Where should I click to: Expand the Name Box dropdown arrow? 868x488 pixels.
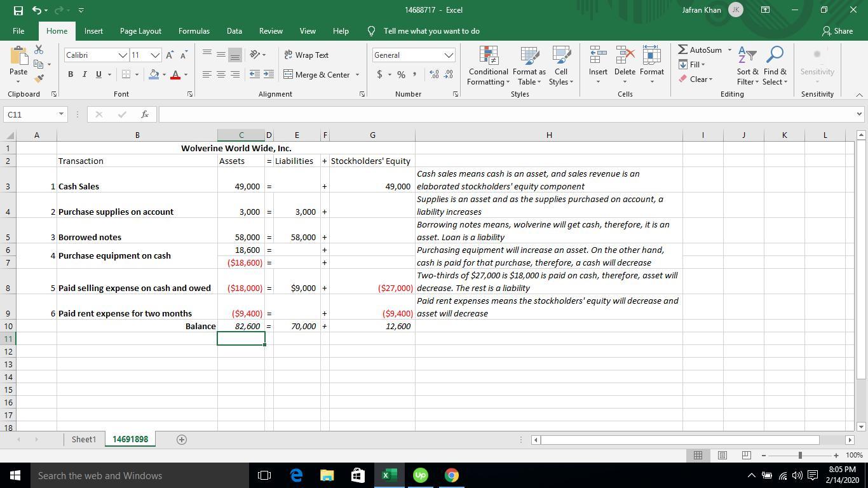pos(61,114)
